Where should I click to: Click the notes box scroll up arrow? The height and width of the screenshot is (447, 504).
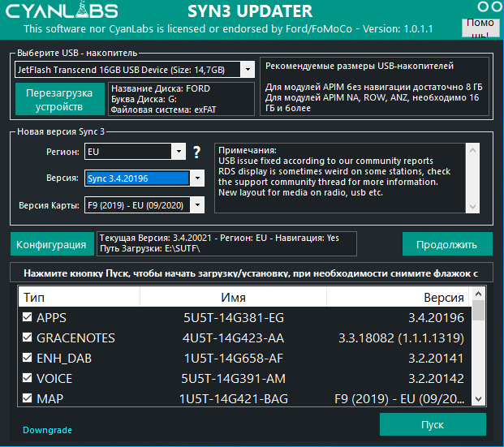472,150
